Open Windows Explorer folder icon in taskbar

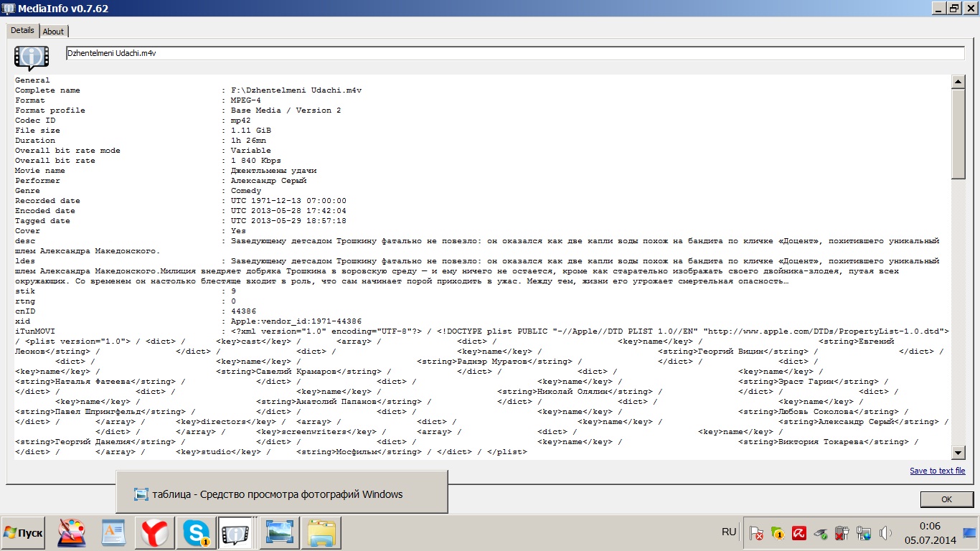click(x=322, y=533)
